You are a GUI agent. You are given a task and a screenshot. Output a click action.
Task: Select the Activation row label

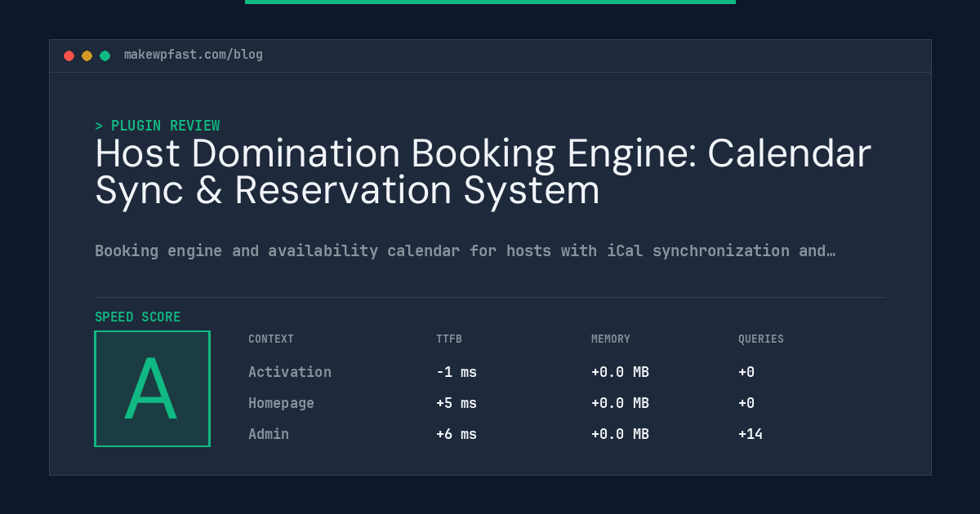coord(290,372)
